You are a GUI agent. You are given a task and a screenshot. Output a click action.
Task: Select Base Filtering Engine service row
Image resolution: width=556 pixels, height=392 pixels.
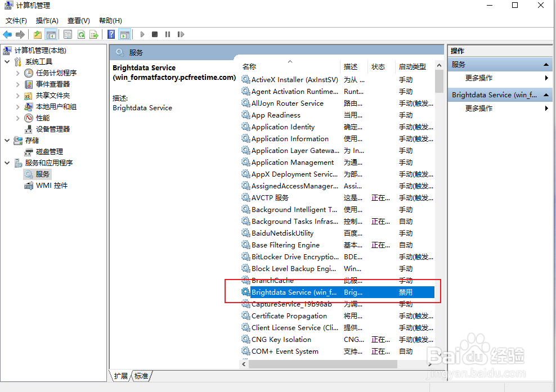(x=337, y=245)
